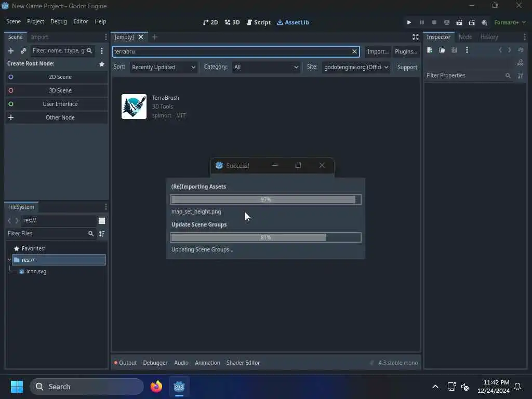Open the Category All dropdown

point(266,67)
